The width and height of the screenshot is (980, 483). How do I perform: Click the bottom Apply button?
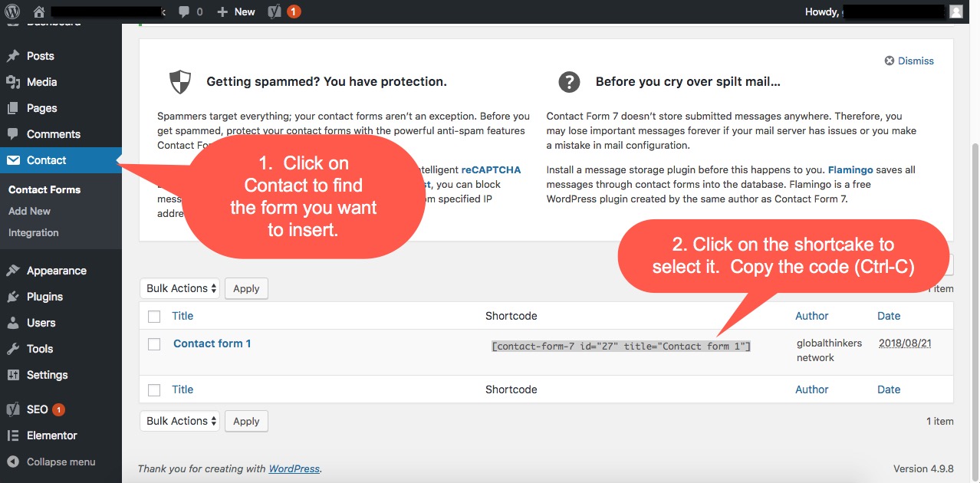(x=246, y=422)
